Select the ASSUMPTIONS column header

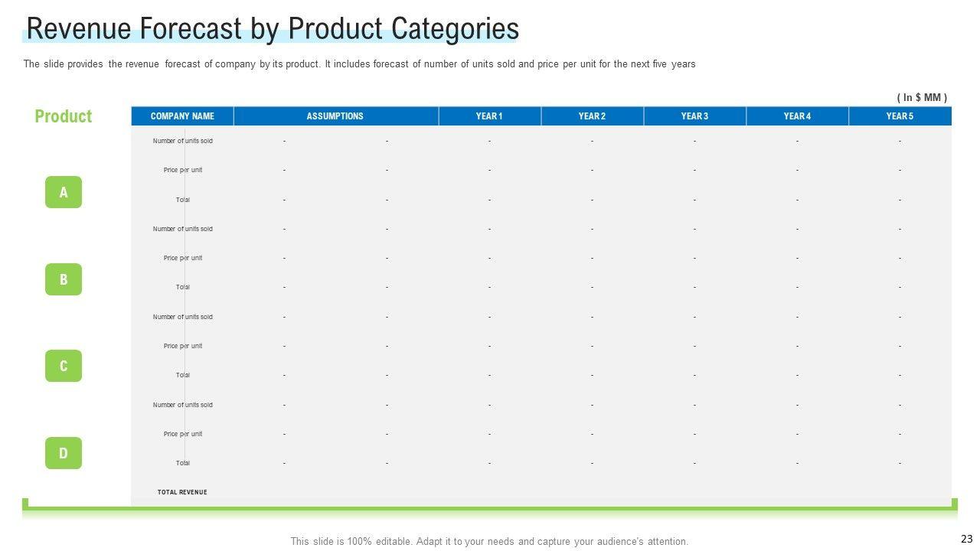[x=335, y=116]
